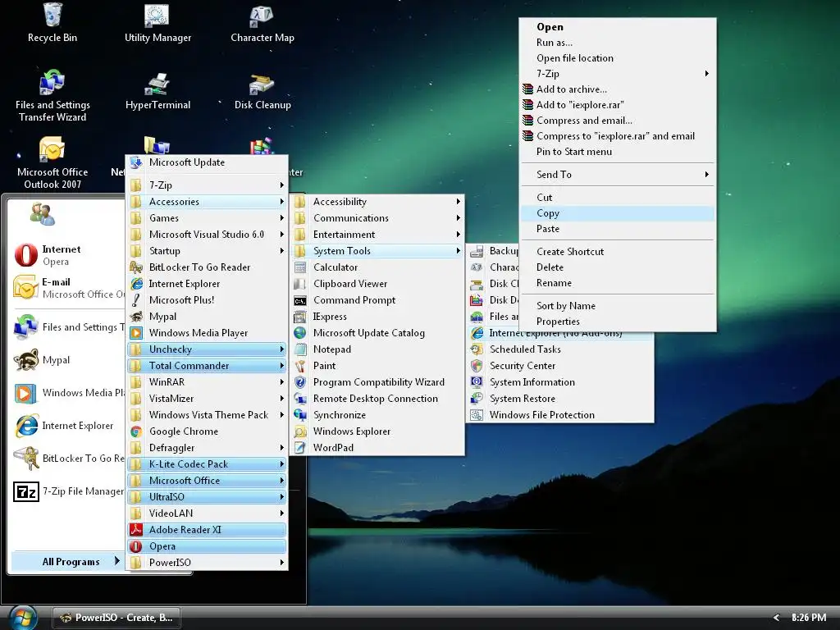840x630 pixels.
Task: Open Files and Settings Transfer Wizard desktop icon
Action: [x=52, y=97]
